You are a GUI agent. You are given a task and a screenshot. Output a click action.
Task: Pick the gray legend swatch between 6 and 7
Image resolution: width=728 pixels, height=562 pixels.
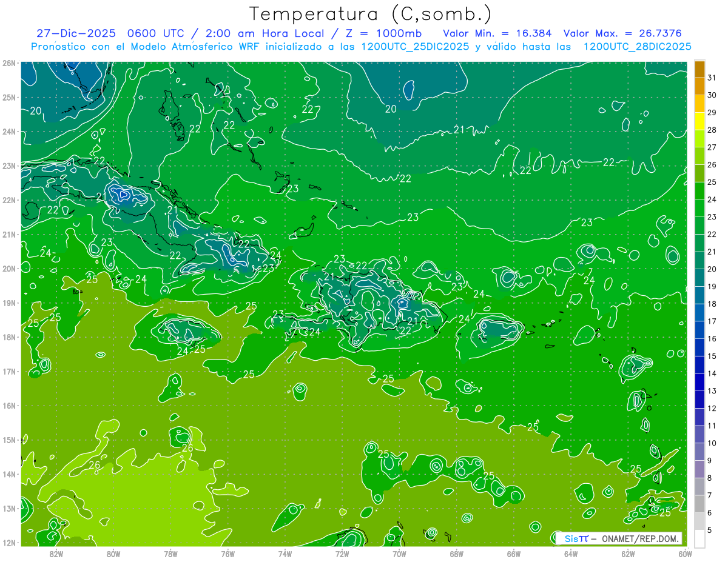coord(699,504)
